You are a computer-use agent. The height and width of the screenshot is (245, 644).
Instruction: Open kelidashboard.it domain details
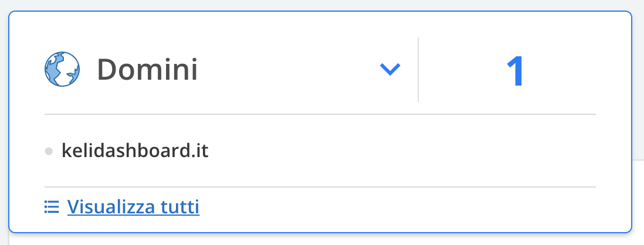(x=135, y=151)
